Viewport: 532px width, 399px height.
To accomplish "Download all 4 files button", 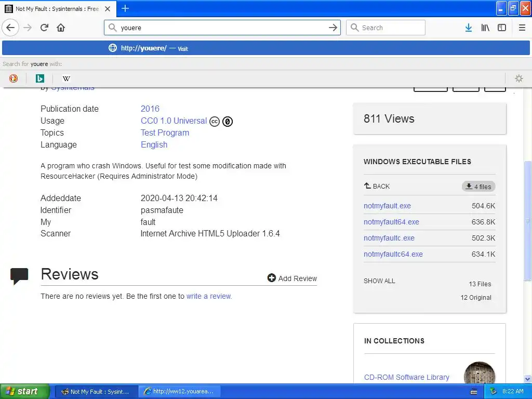I will pyautogui.click(x=478, y=187).
